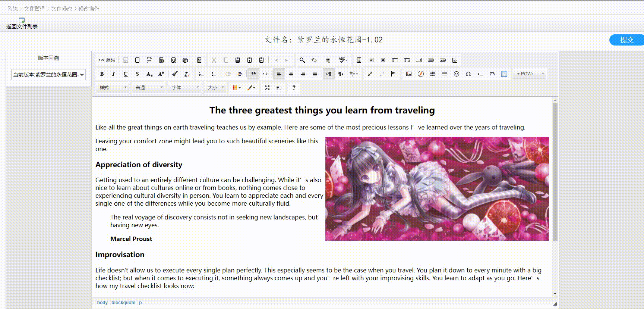This screenshot has width=644, height=309.
Task: Toggle subscript formatting
Action: [x=149, y=74]
